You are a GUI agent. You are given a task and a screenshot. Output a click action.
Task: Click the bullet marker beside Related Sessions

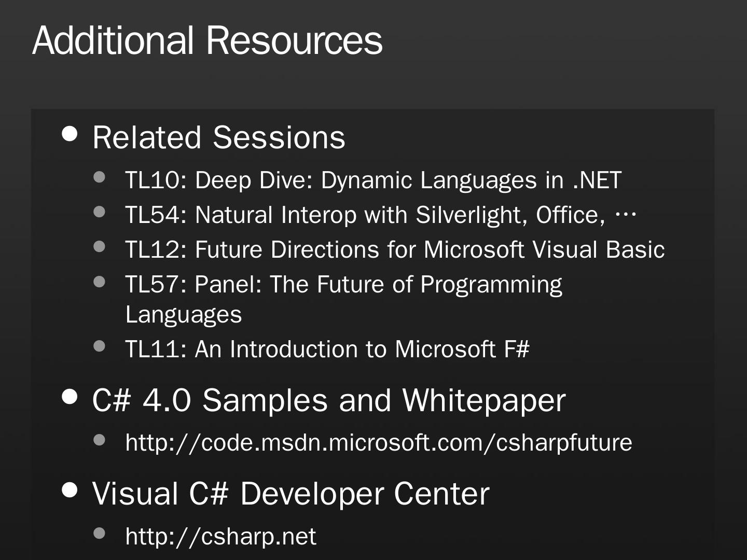pos(70,134)
